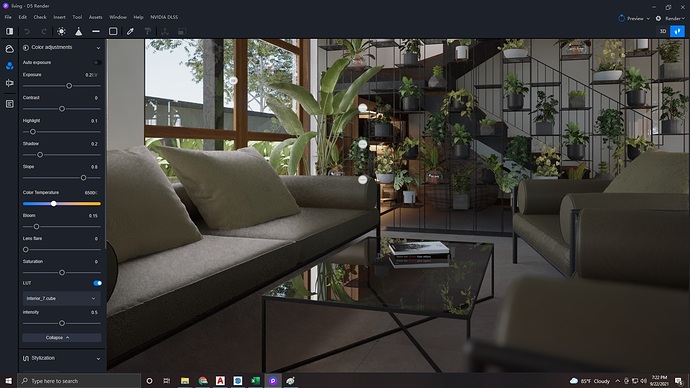Open the scene list sidebar icon
Image resolution: width=690 pixels, height=388 pixels.
pos(9,104)
